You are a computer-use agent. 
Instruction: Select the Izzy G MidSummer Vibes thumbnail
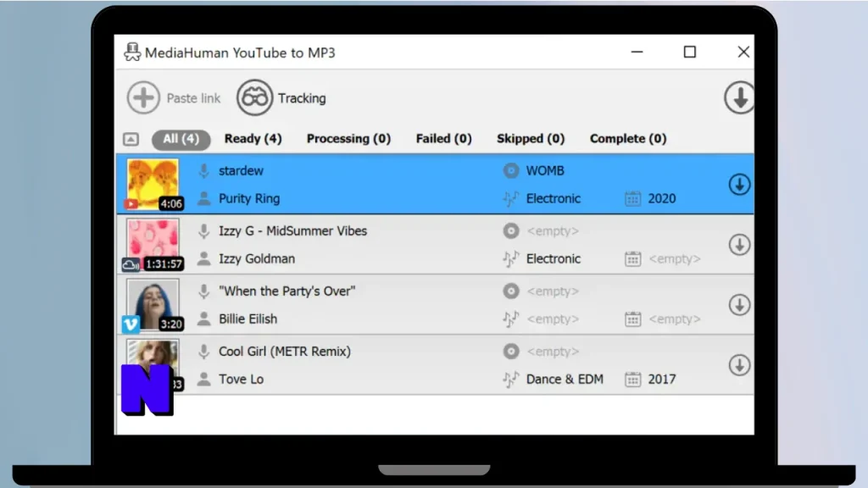point(153,245)
